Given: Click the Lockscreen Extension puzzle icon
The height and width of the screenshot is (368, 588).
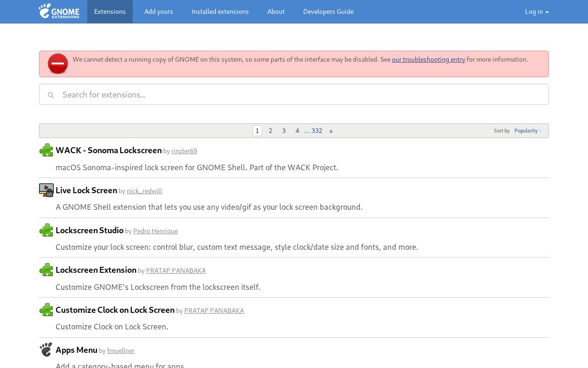Looking at the screenshot, I should tap(46, 270).
